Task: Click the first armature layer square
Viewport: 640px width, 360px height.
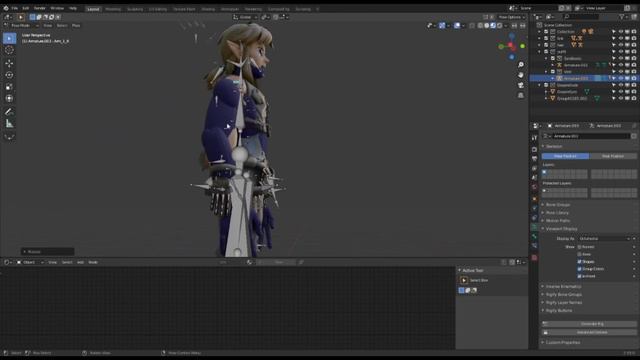Action: (544, 172)
